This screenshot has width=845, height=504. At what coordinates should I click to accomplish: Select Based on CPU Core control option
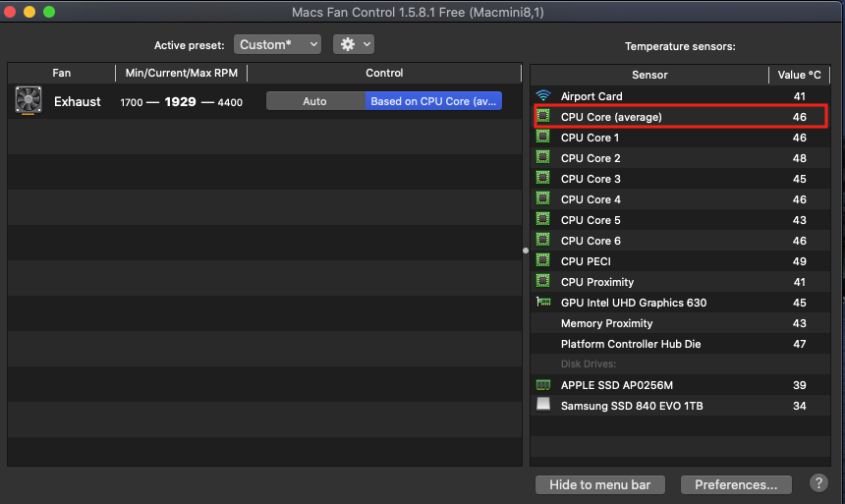pyautogui.click(x=433, y=101)
